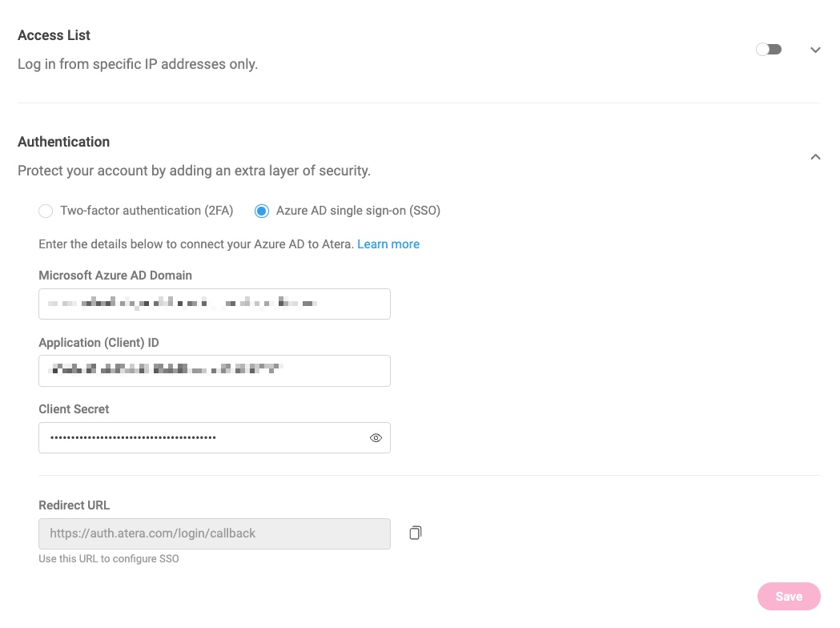Click the Save button
This screenshot has height=628, width=840.
(789, 597)
